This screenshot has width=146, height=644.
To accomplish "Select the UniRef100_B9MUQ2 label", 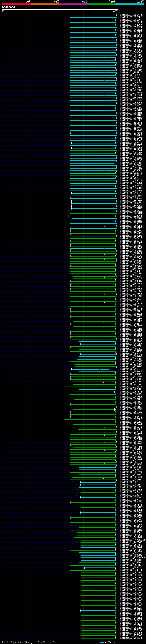I will pyautogui.click(x=131, y=359).
